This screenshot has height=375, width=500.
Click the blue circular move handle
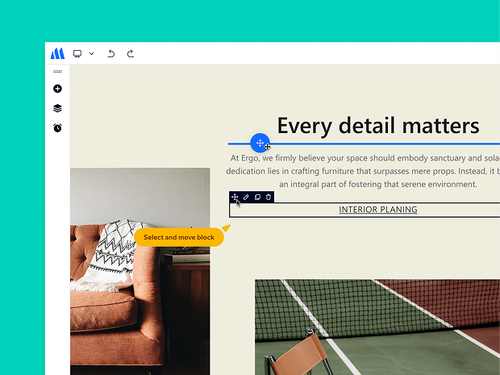click(x=260, y=143)
